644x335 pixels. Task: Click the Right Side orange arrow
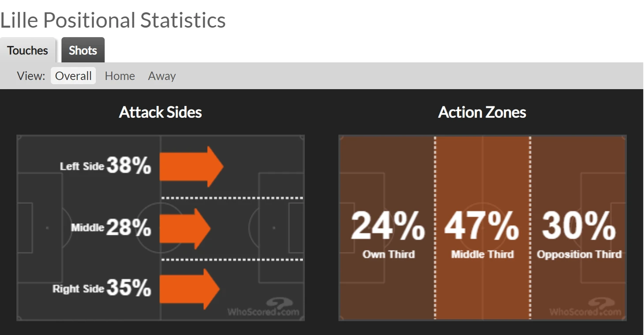pos(189,289)
